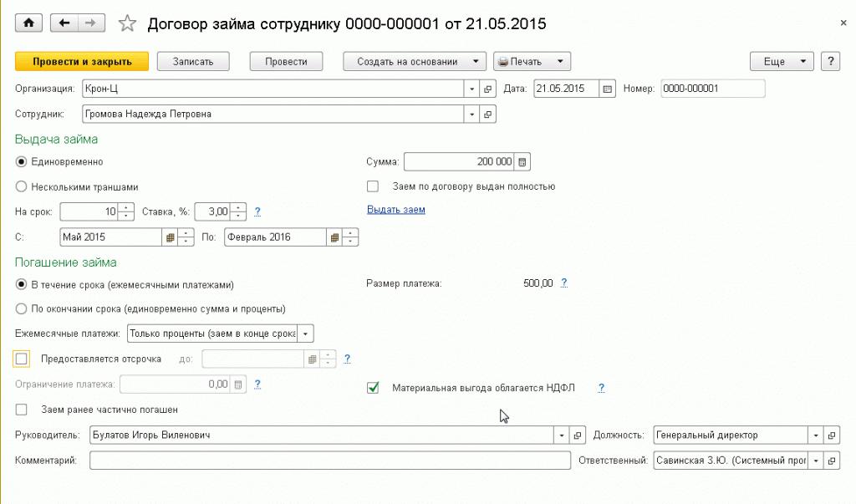
Task: Click the Провести button
Action: tap(286, 61)
